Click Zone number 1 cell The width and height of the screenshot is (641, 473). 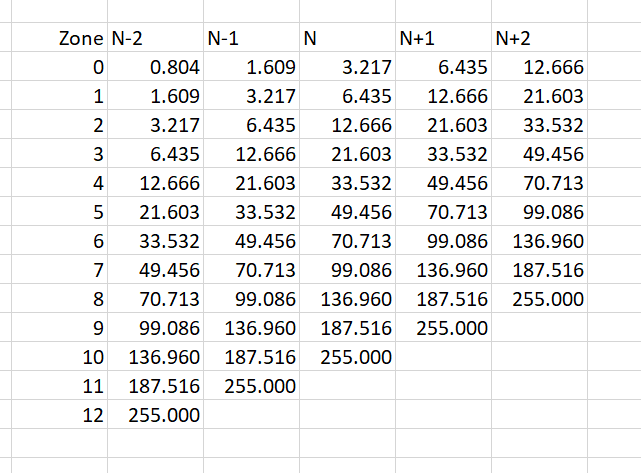pyautogui.click(x=60, y=95)
